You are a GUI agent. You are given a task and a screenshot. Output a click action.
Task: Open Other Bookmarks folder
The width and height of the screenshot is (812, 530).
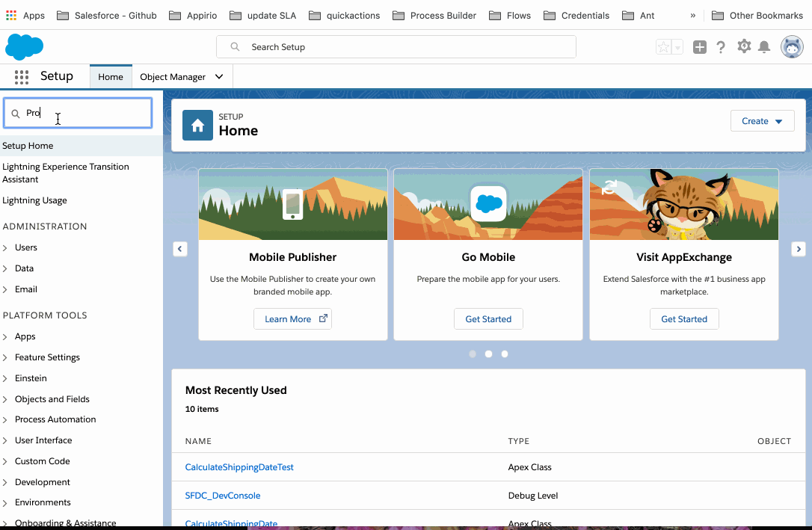point(757,16)
